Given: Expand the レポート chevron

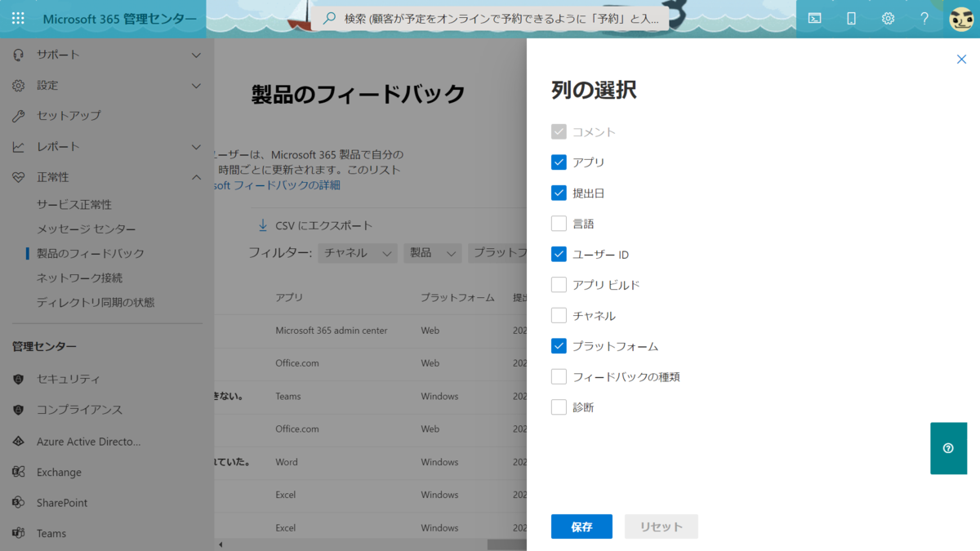Looking at the screenshot, I should pos(196,147).
